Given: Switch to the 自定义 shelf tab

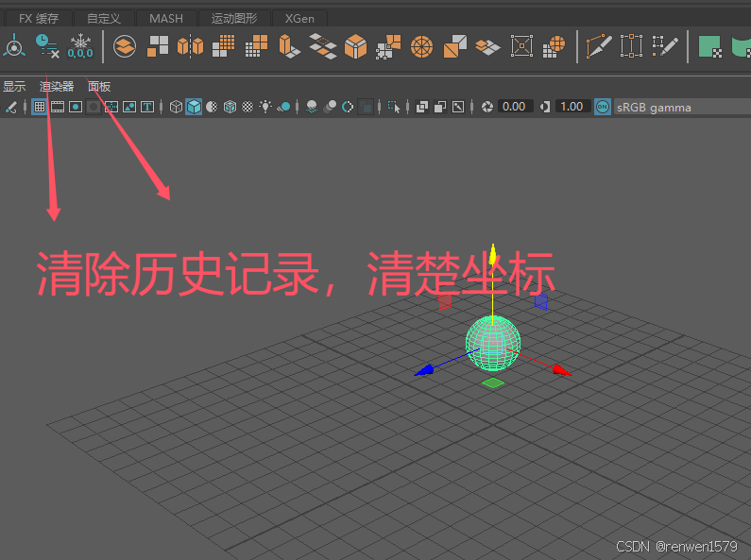Looking at the screenshot, I should [x=104, y=18].
